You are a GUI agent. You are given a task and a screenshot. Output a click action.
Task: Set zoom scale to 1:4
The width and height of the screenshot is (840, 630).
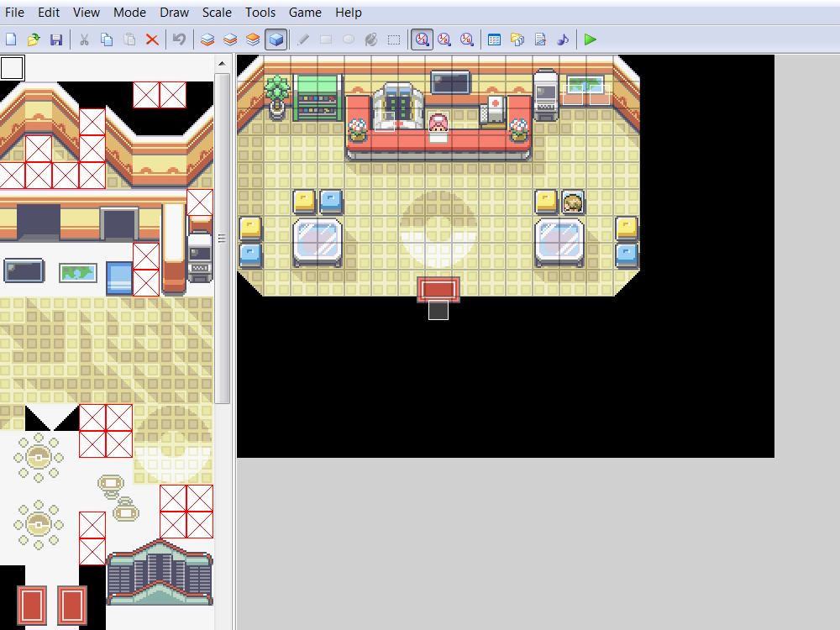[466, 39]
